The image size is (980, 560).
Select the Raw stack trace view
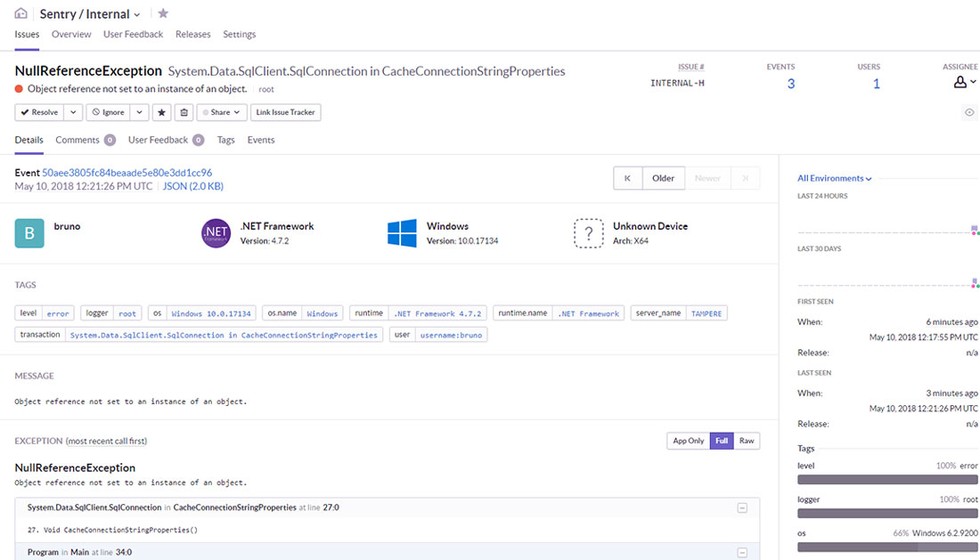pyautogui.click(x=747, y=441)
